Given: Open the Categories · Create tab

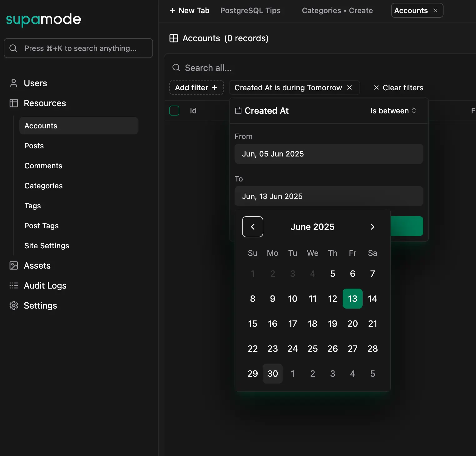Looking at the screenshot, I should (x=337, y=11).
